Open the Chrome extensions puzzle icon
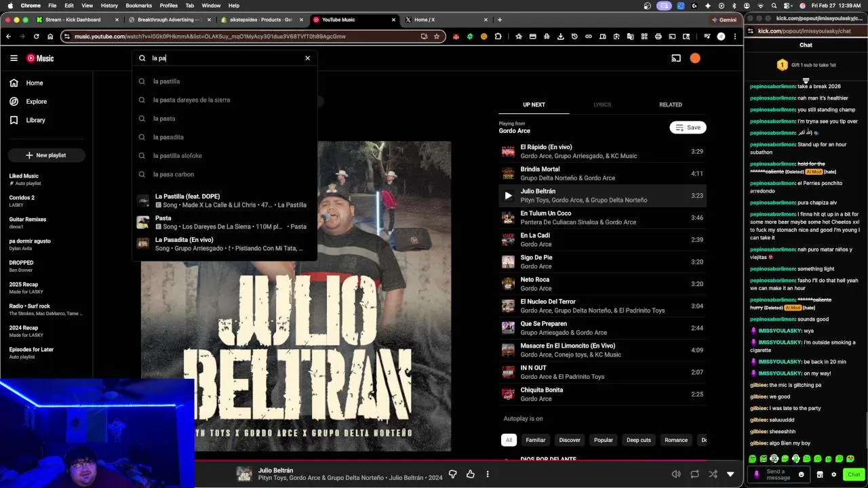The height and width of the screenshot is (488, 868). pos(498,36)
